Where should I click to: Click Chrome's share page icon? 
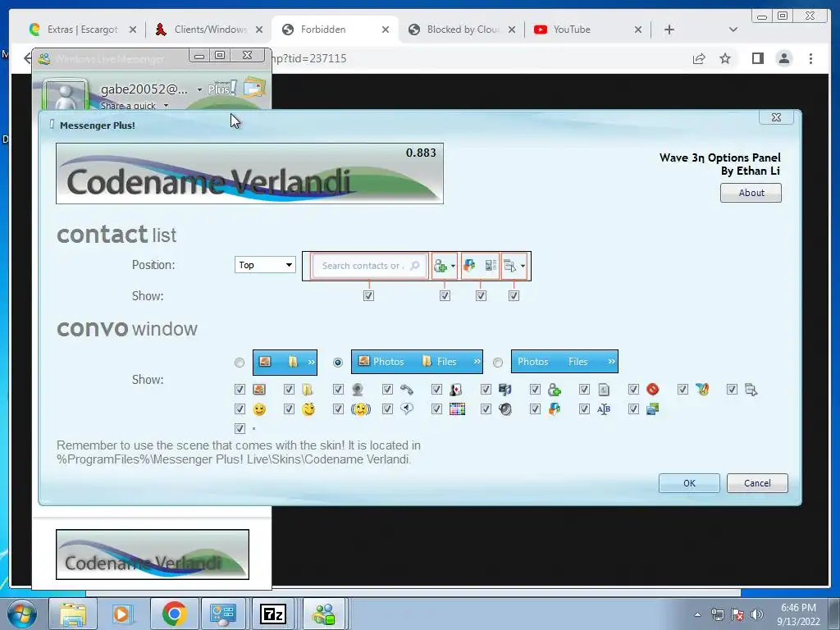coord(699,58)
